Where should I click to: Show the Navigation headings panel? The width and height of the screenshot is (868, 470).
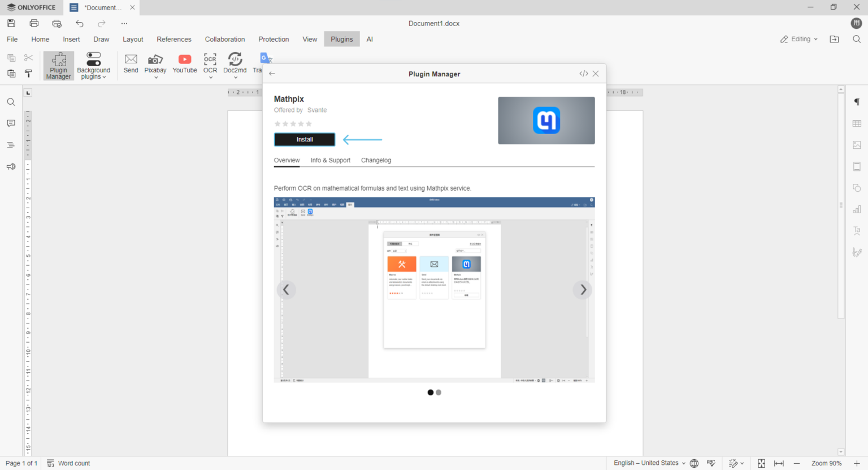point(10,145)
